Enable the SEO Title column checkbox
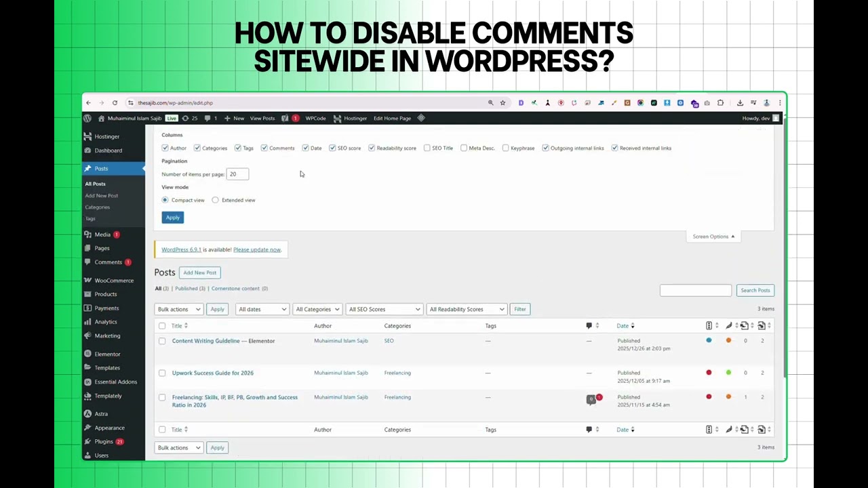Viewport: 868px width, 488px height. pyautogui.click(x=427, y=148)
